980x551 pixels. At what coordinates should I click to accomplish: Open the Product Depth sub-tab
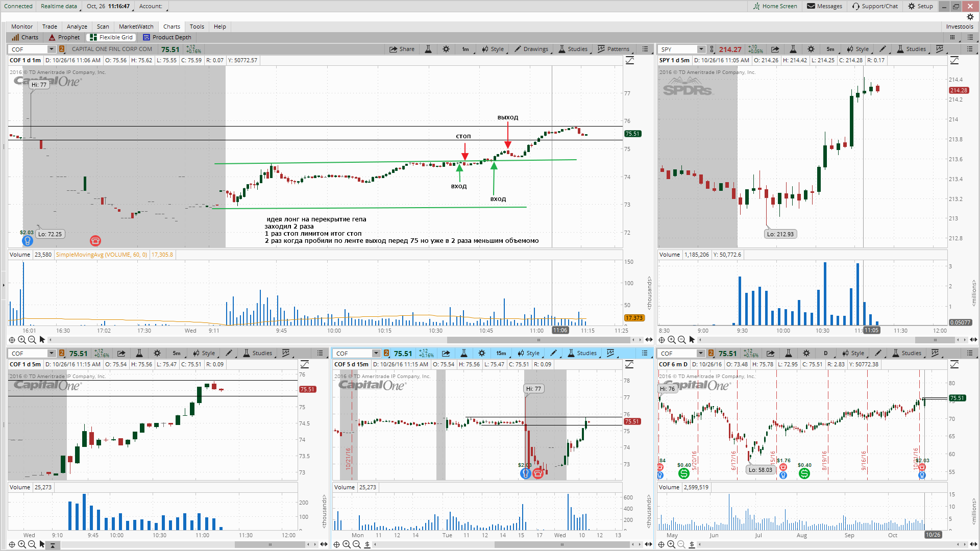pos(167,37)
